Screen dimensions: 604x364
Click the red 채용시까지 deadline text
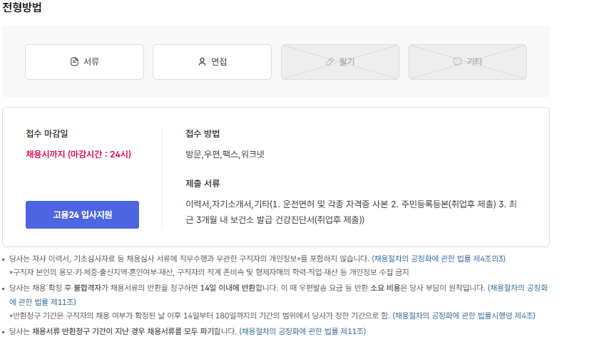point(78,154)
